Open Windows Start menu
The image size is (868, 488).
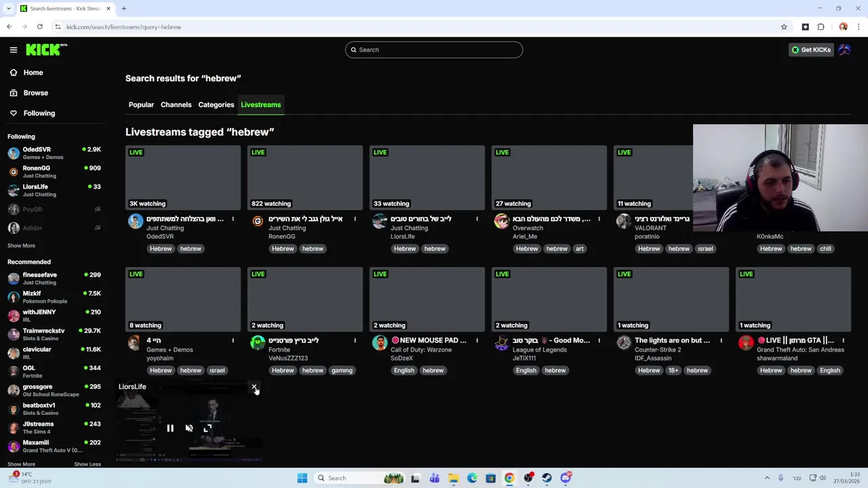click(x=302, y=478)
